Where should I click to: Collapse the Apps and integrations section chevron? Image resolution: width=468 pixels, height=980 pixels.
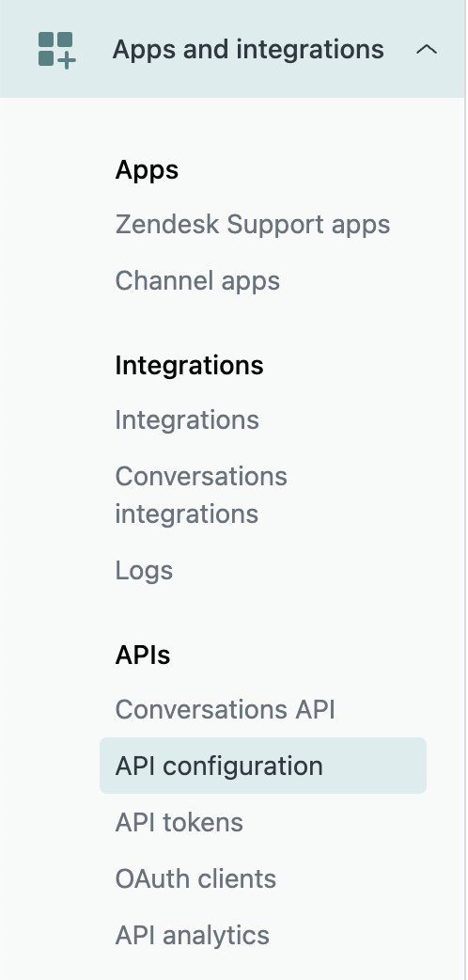(x=427, y=49)
